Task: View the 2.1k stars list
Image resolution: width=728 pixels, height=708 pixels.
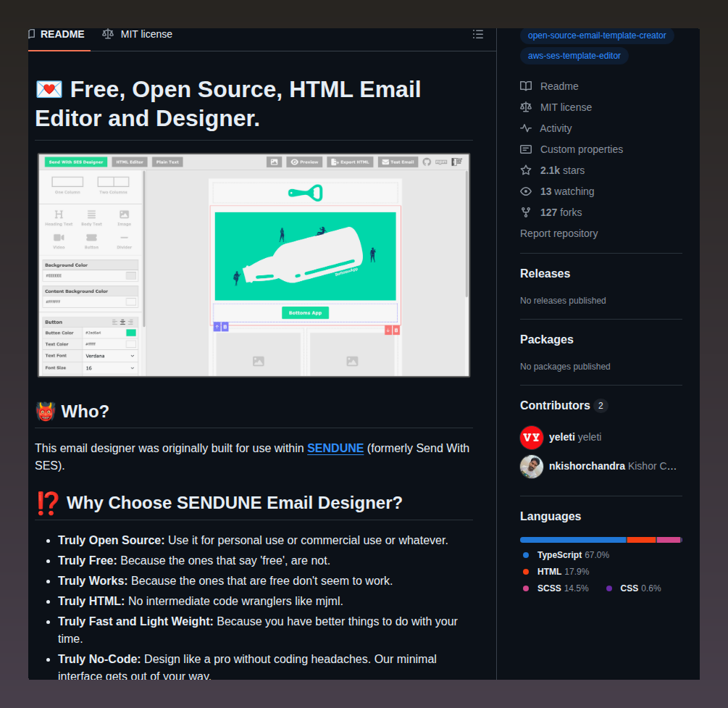Action: [x=562, y=170]
